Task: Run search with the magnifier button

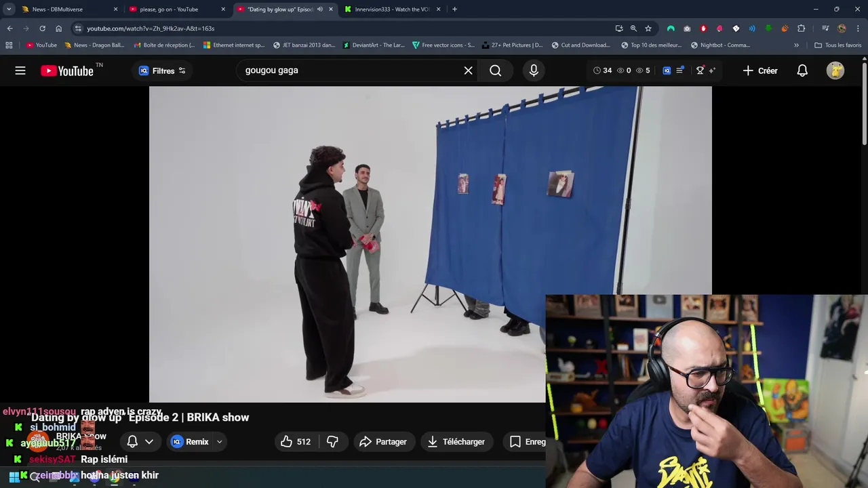Action: [x=496, y=70]
